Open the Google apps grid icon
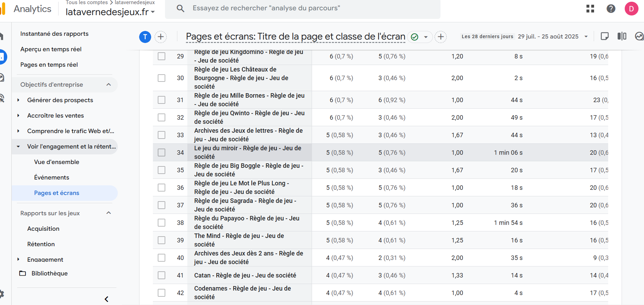Image resolution: width=644 pixels, height=305 pixels. pos(590,9)
